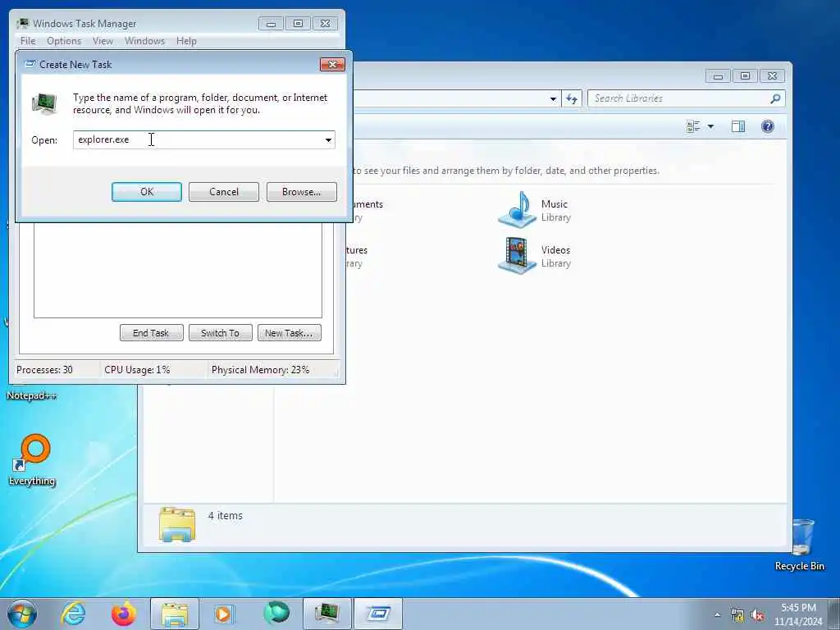The width and height of the screenshot is (840, 630).
Task: Close the Libraries Explorer window
Action: [x=772, y=76]
